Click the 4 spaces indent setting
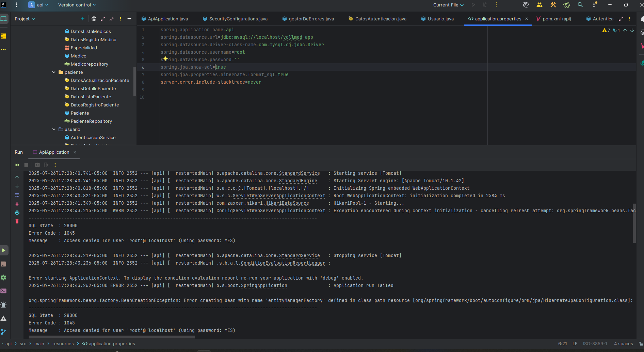This screenshot has width=644, height=352. tap(623, 343)
